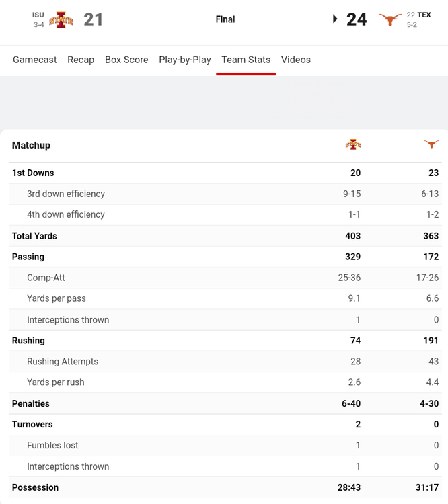Click the Iowa State logo in score header
This screenshot has width=448, height=504.
(61, 19)
